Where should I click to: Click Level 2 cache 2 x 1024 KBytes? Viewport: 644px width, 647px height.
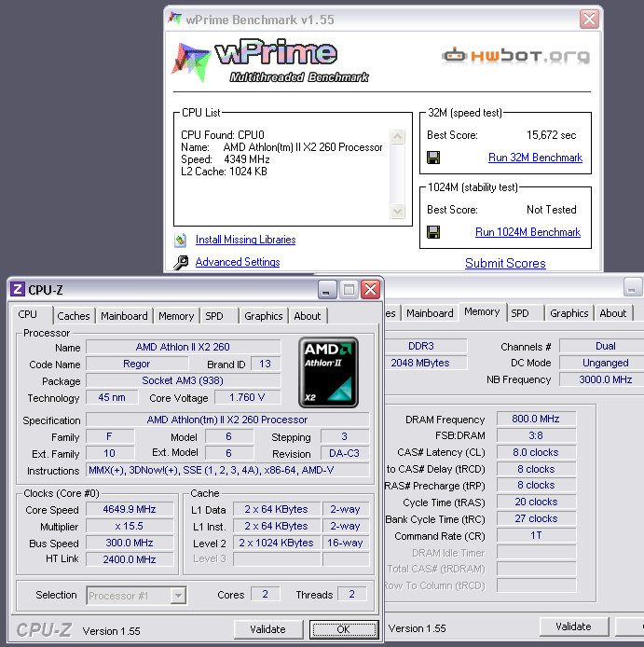(x=277, y=543)
